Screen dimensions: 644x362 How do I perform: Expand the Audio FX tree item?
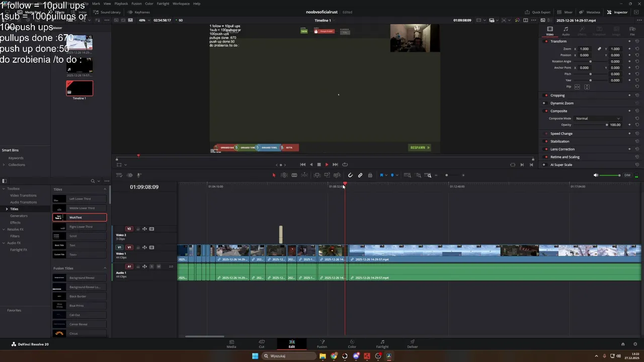coord(4,243)
